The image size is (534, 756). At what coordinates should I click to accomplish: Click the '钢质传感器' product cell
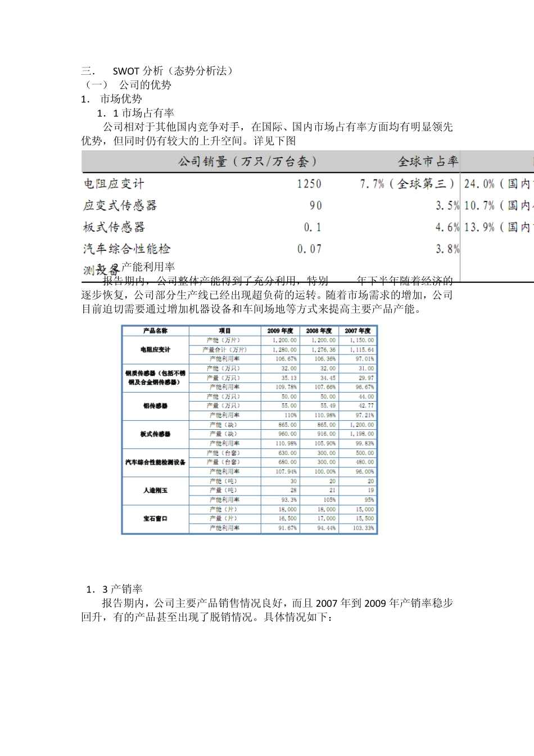(155, 377)
